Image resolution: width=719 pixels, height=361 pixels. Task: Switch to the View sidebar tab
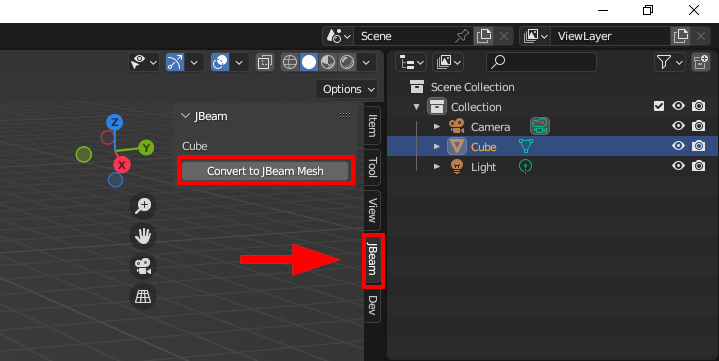point(372,210)
